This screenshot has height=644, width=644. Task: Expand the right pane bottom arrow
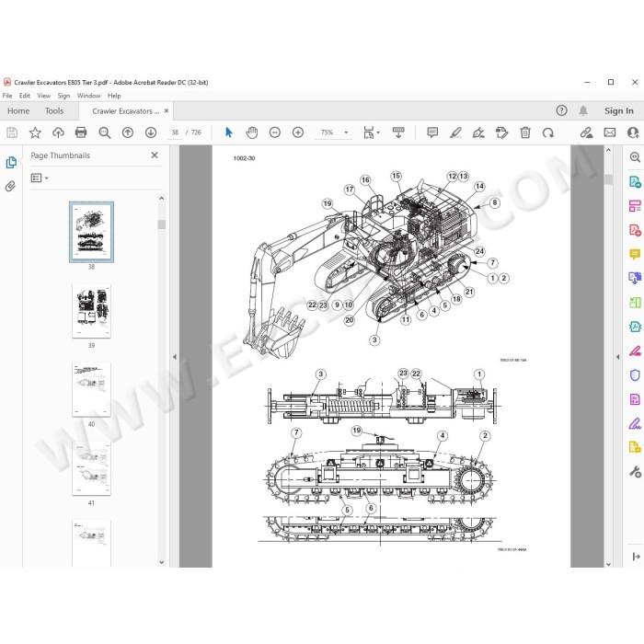click(636, 557)
